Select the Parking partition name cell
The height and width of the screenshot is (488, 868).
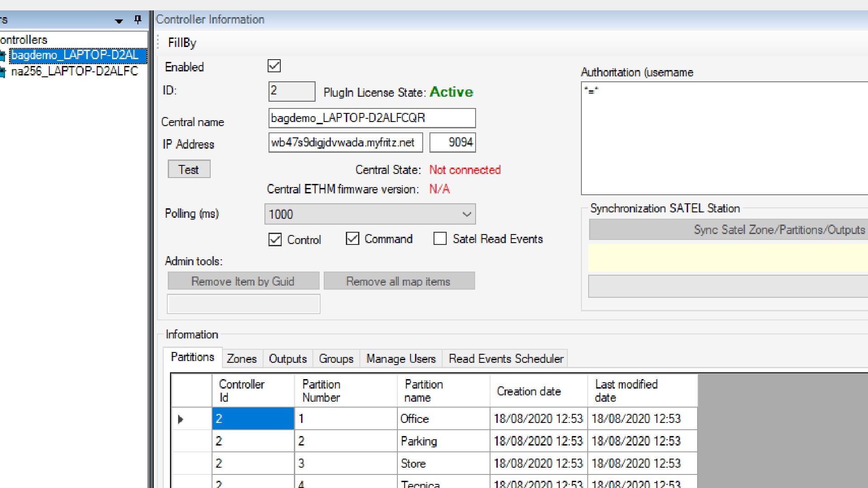tap(443, 441)
